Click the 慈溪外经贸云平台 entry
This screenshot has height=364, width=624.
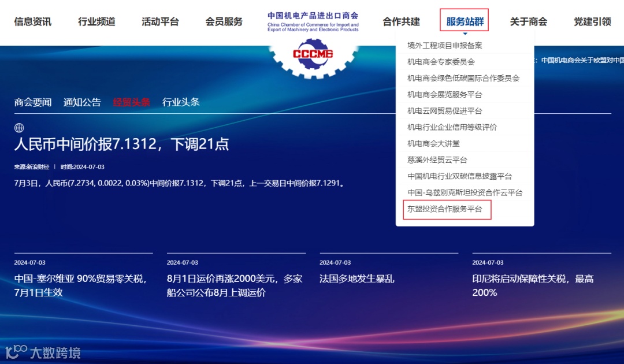click(x=436, y=160)
